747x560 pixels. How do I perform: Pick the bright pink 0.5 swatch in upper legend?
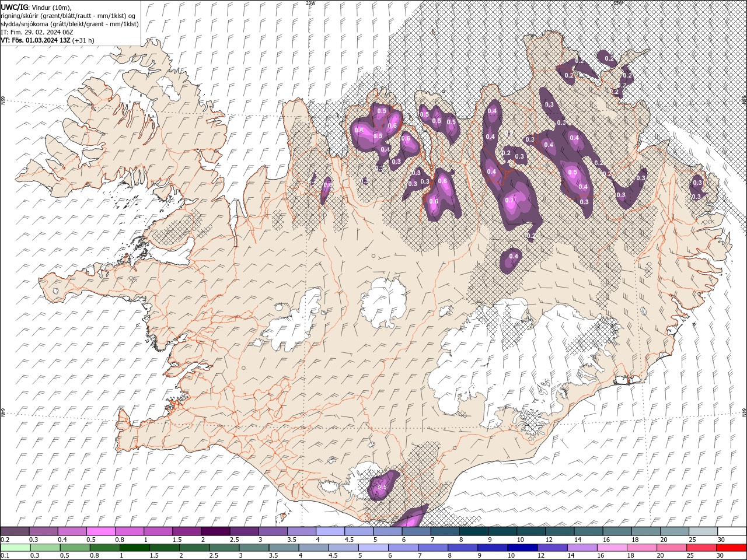(x=100, y=531)
